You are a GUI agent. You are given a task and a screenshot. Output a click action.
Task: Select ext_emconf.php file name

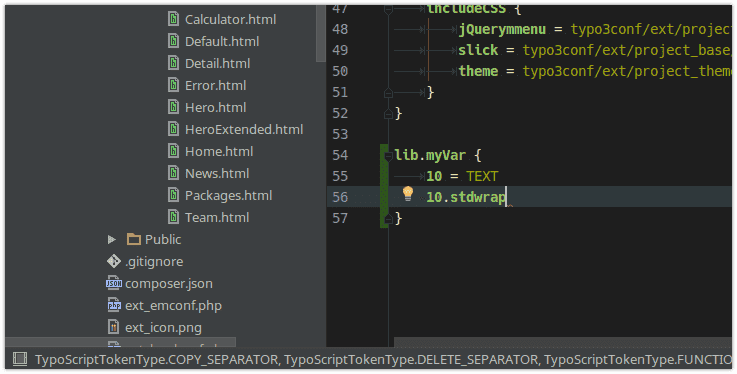pyautogui.click(x=173, y=306)
